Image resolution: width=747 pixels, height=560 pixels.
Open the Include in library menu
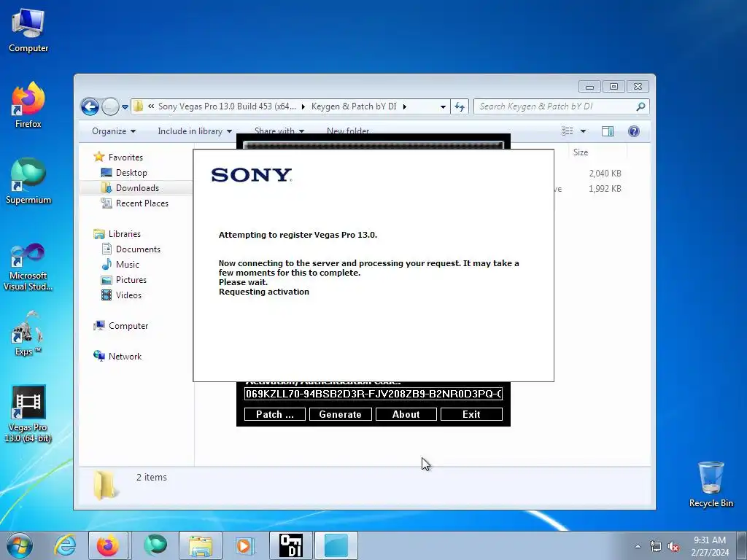click(x=195, y=131)
